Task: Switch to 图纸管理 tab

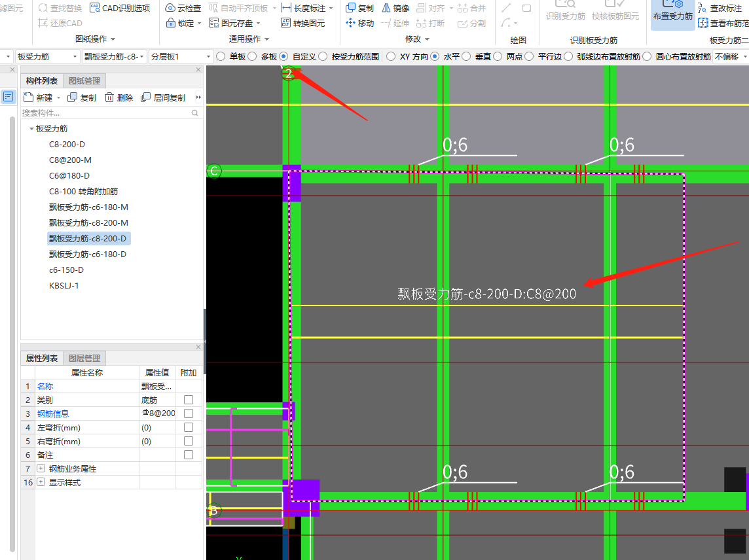Action: click(x=84, y=80)
